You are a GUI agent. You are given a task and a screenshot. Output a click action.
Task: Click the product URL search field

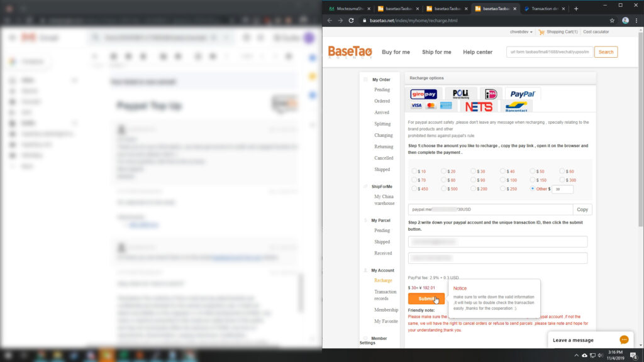tap(550, 52)
